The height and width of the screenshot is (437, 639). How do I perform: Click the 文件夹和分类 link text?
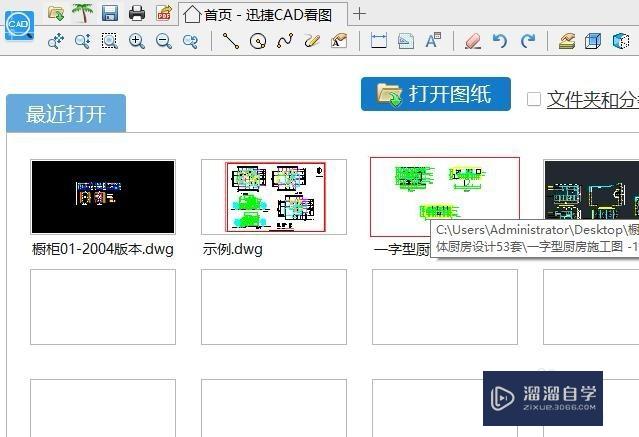pyautogui.click(x=593, y=99)
